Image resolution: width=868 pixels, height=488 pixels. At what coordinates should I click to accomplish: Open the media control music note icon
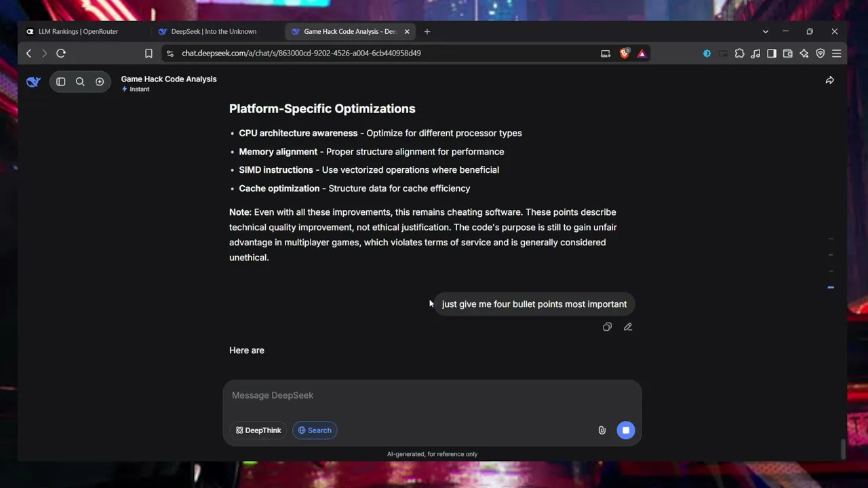(755, 54)
